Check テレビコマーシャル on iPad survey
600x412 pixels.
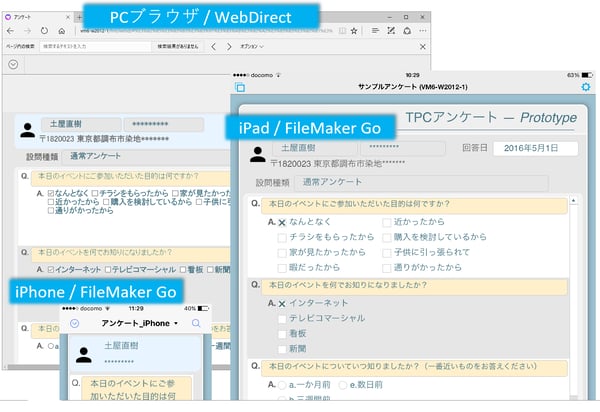[x=282, y=319]
